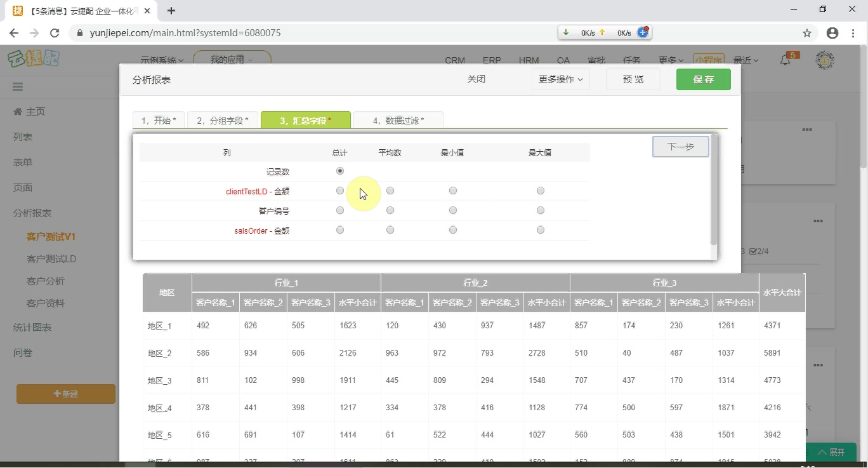Open ERP in the top navigation
This screenshot has width=868, height=468.
point(492,60)
